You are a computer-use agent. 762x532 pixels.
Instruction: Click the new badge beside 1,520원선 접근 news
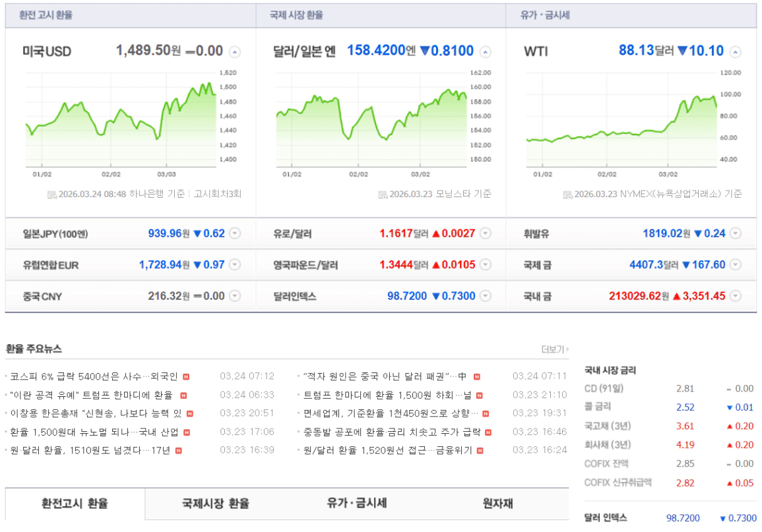480,451
